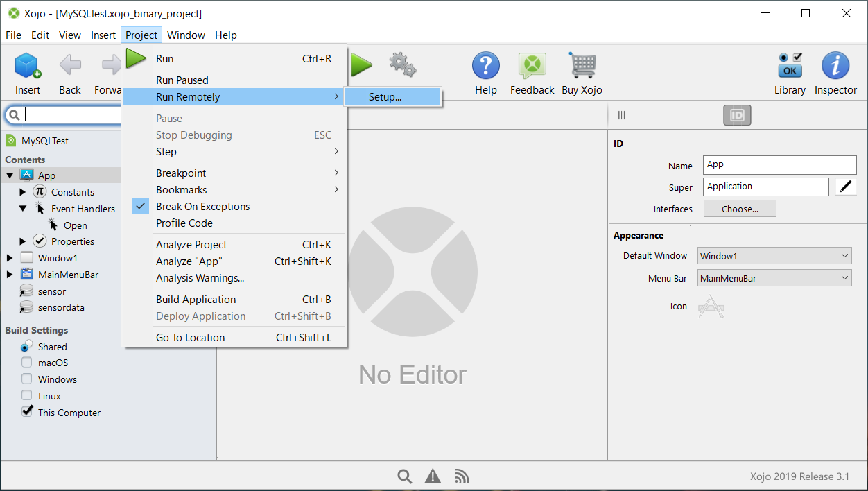Collapse the Event Handlers node
Viewport: 868px width, 491px height.
(x=23, y=208)
